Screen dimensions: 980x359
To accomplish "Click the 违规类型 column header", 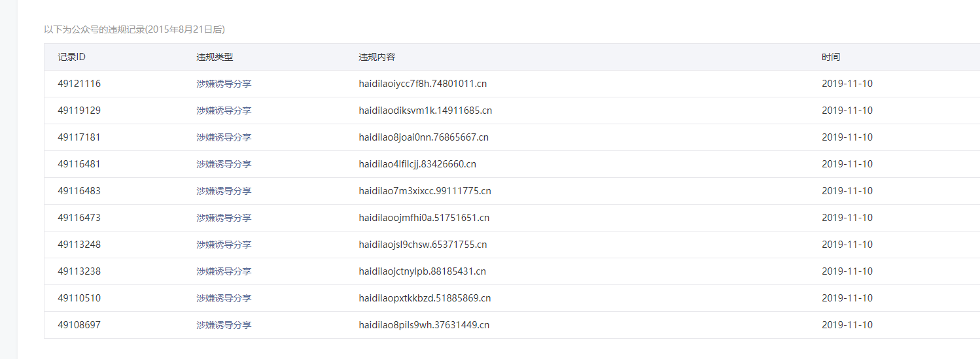I will (x=215, y=57).
